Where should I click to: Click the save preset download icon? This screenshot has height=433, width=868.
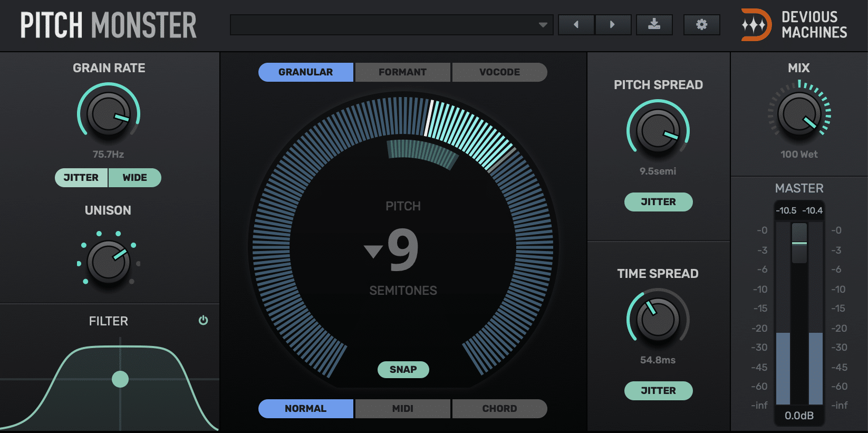point(654,25)
